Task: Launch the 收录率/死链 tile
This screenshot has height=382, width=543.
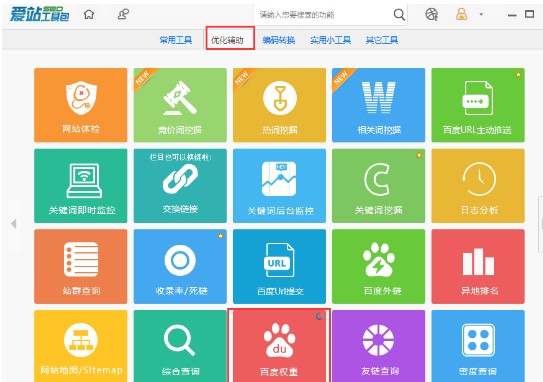Action: click(x=180, y=266)
